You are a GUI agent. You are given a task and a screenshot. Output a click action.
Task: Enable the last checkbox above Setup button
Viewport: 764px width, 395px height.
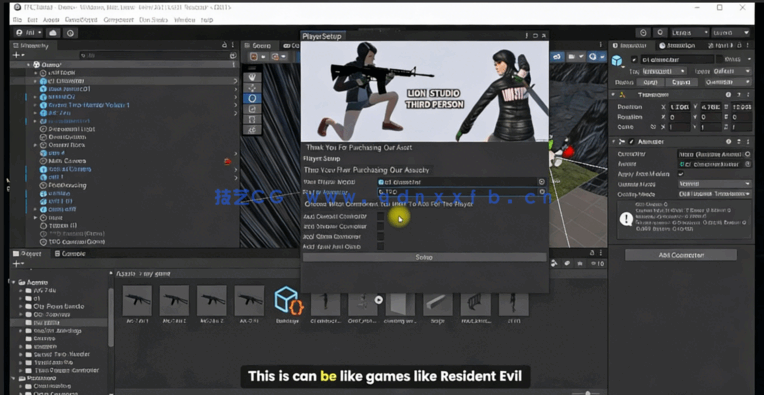(x=381, y=246)
